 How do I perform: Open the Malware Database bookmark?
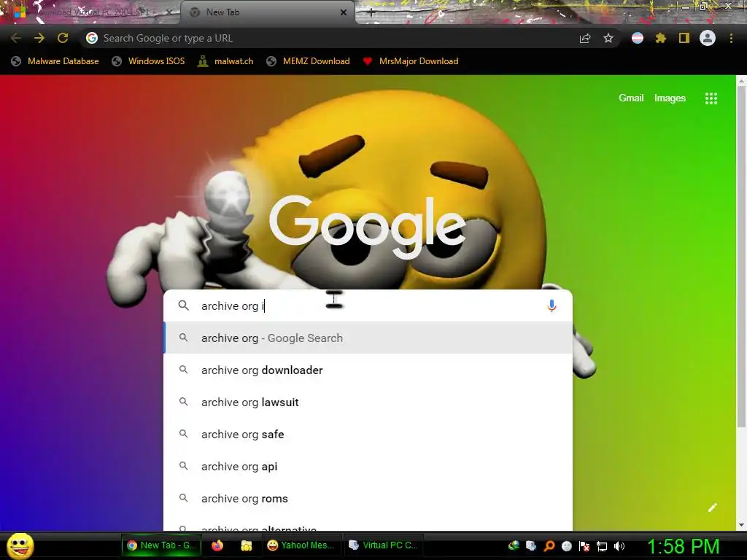pos(55,61)
